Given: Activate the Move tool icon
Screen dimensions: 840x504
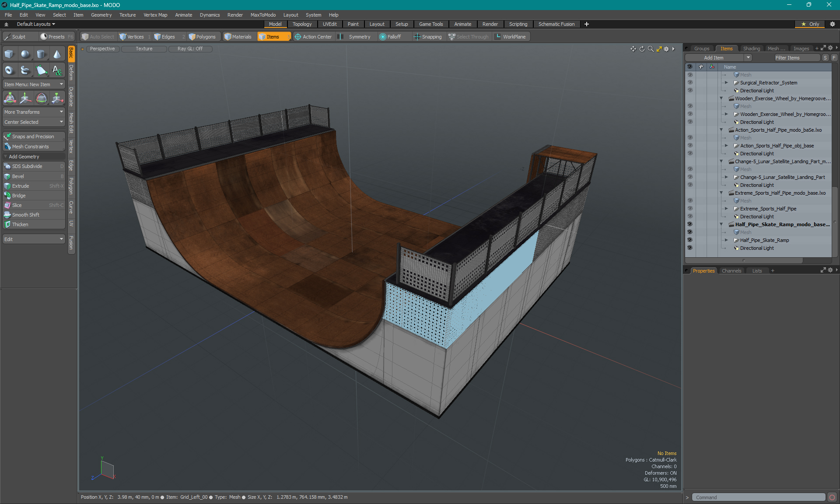Looking at the screenshot, I should (25, 98).
